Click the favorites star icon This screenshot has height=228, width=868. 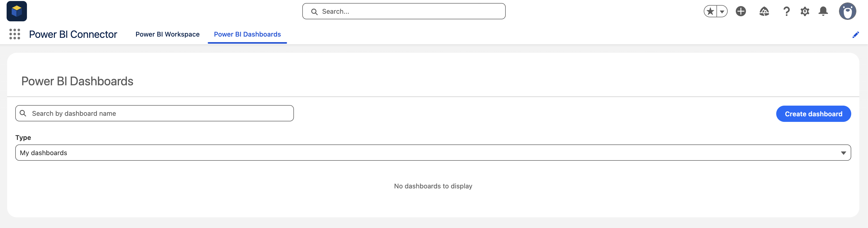(710, 11)
